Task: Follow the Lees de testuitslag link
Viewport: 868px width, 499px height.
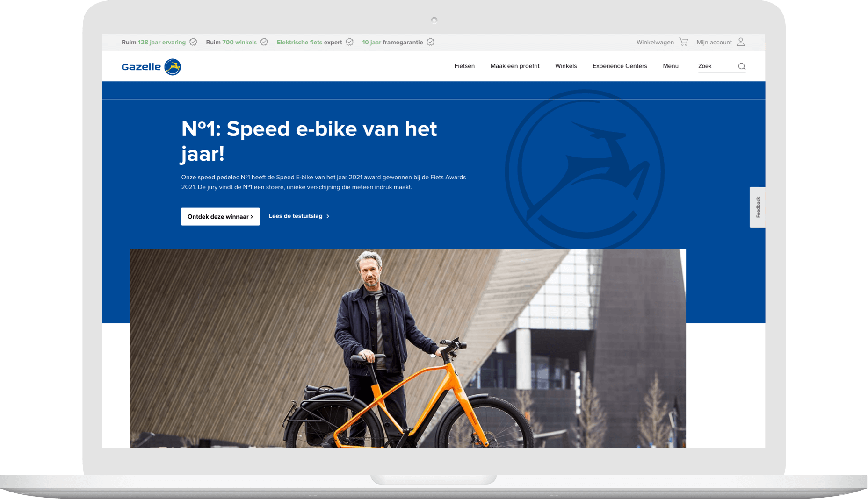Action: click(x=296, y=216)
